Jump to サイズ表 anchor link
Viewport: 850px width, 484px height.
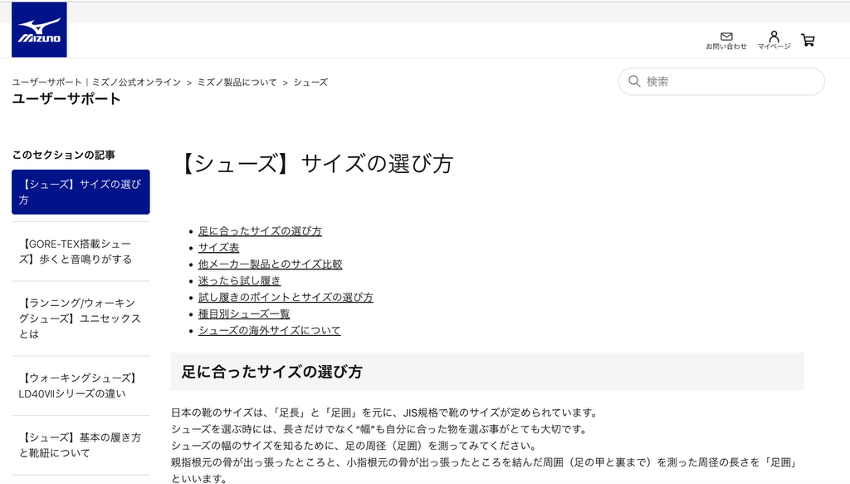tap(218, 248)
